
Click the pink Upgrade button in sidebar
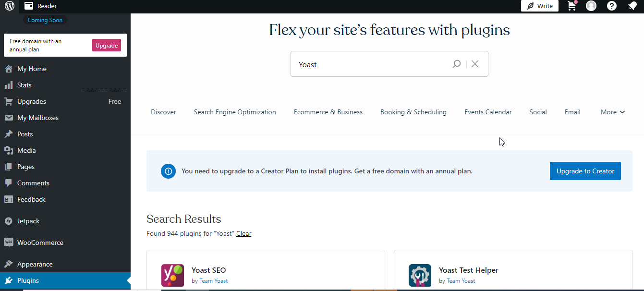pyautogui.click(x=107, y=46)
